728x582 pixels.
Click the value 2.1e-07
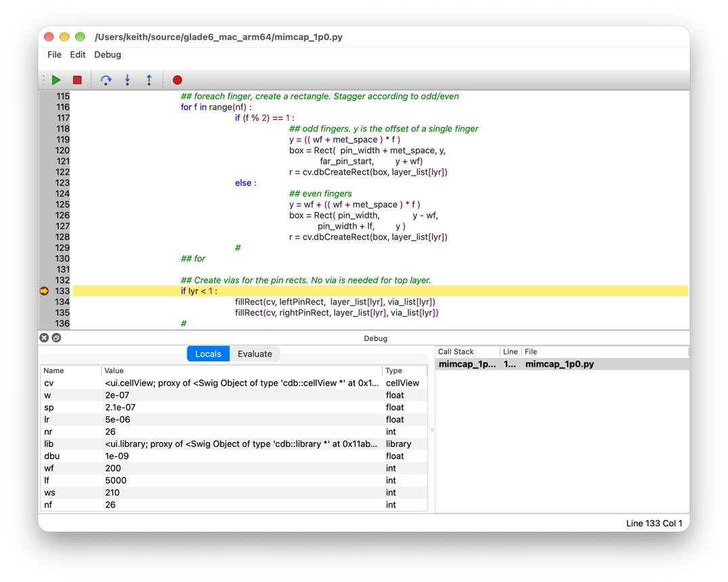tap(121, 407)
